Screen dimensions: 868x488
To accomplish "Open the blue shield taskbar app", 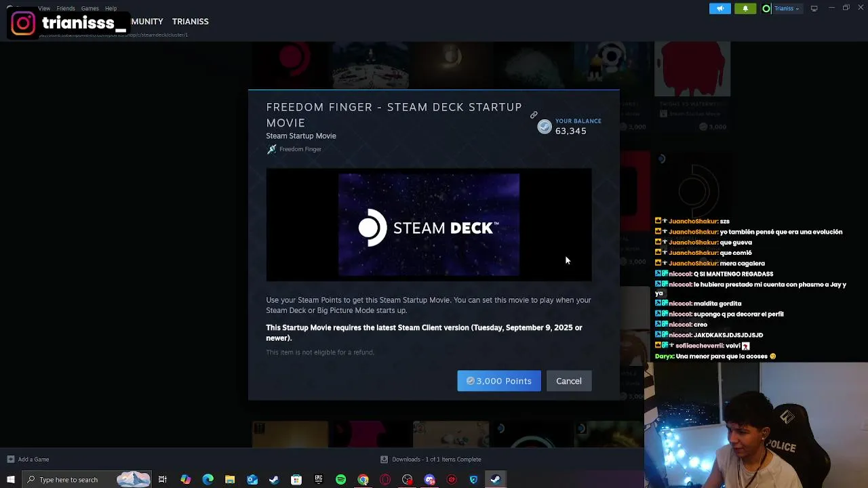I will point(473,480).
